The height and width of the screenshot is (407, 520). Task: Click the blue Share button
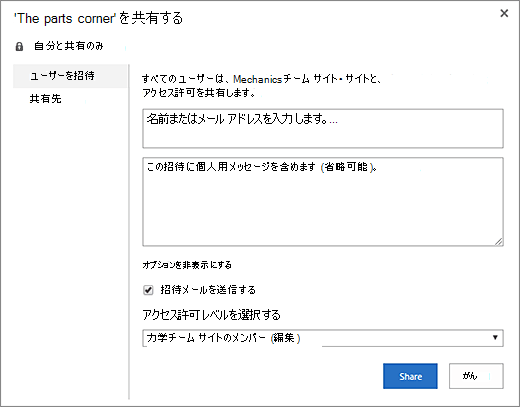410,376
